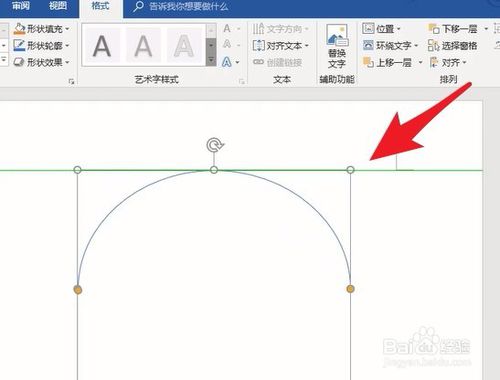Viewport: 500px width, 380px height.
Task: Click the top-middle sizing handle of shape
Action: point(214,170)
